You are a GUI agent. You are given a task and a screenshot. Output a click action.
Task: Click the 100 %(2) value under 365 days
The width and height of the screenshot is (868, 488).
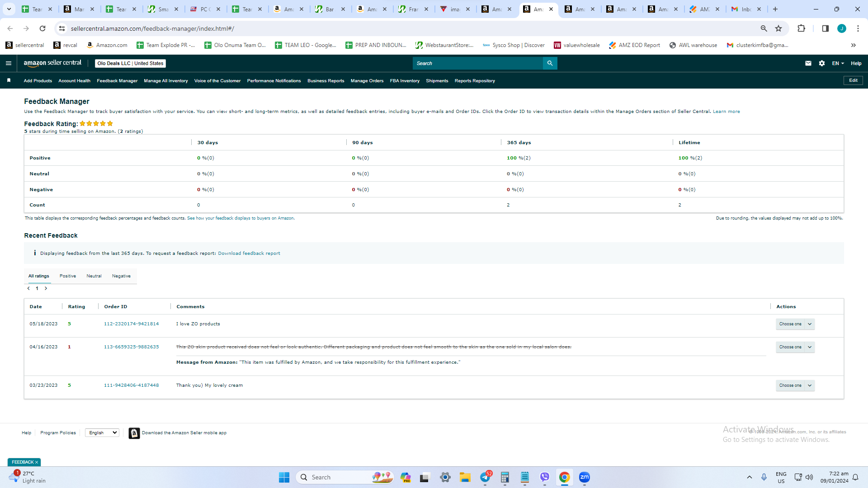(519, 158)
